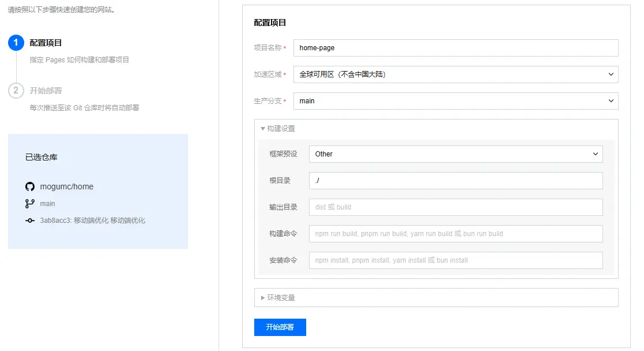The image size is (644, 351).
Task: Click the blue 开始部署 button
Action: pos(280,327)
